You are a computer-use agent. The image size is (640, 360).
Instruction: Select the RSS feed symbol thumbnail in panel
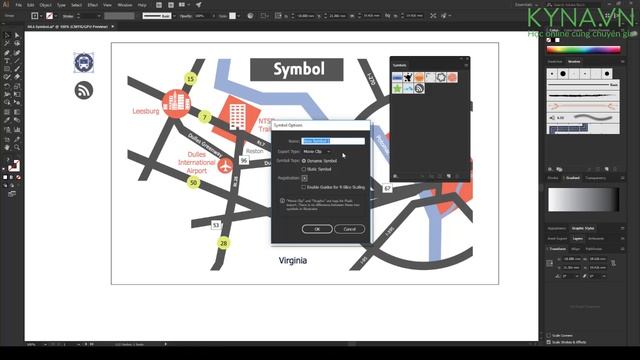click(419, 88)
